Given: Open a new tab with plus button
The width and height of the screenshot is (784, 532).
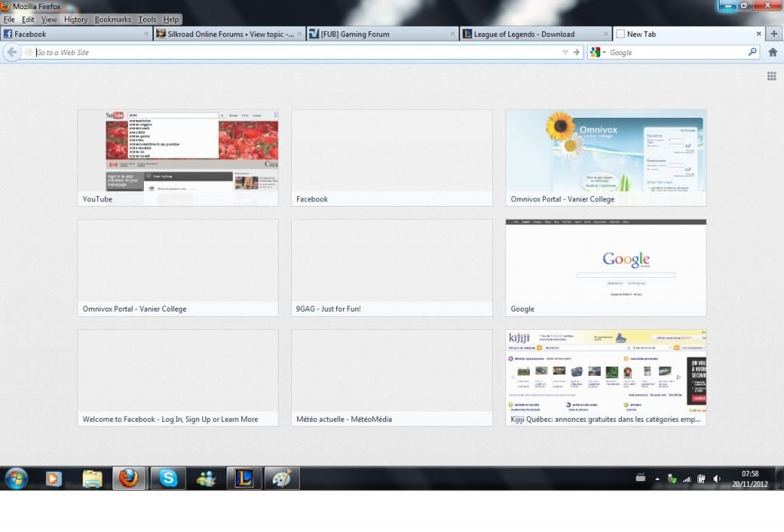Looking at the screenshot, I should [774, 34].
